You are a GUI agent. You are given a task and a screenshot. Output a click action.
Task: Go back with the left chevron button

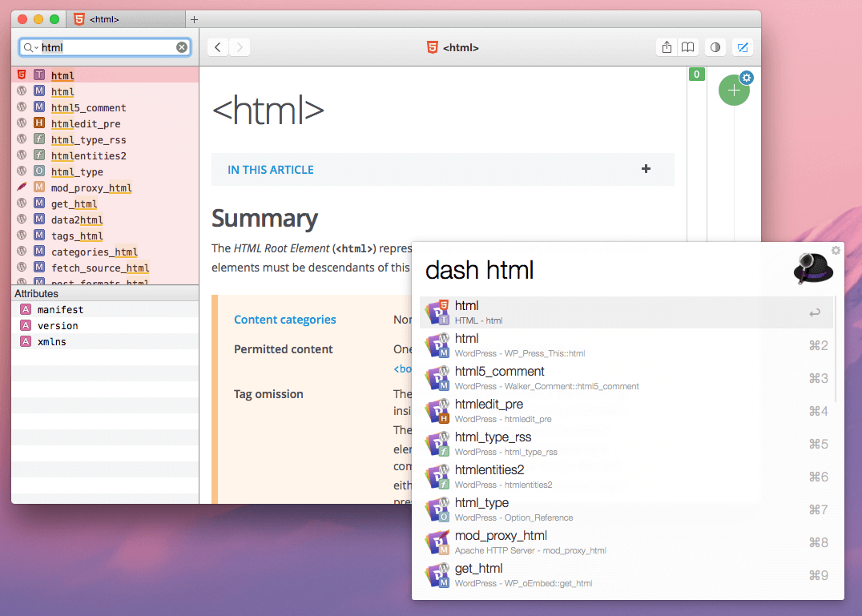coord(218,48)
